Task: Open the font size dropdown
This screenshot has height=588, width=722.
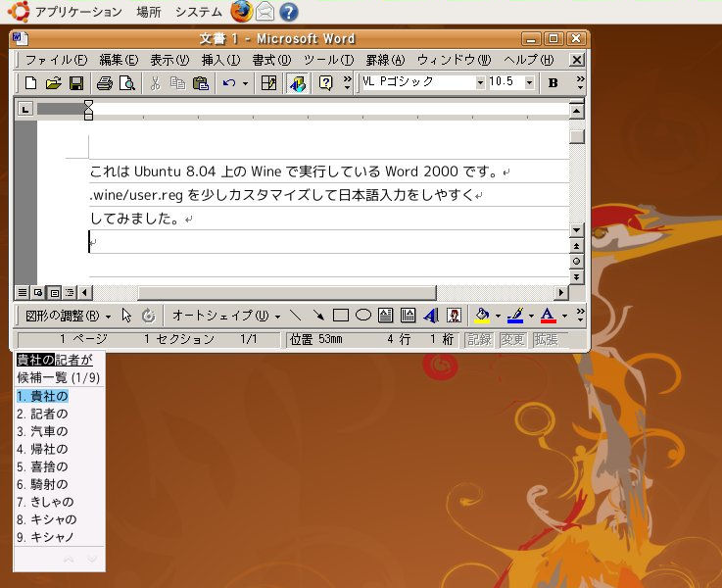Action: 530,82
